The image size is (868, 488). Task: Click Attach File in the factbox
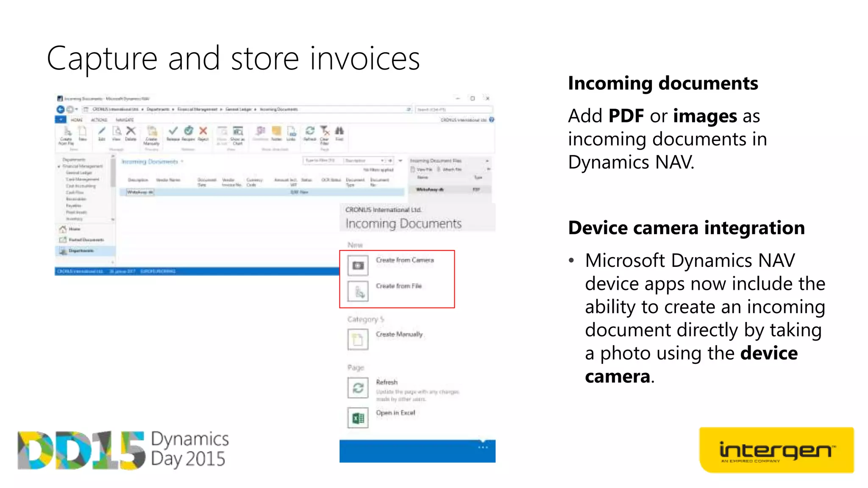pyautogui.click(x=450, y=169)
